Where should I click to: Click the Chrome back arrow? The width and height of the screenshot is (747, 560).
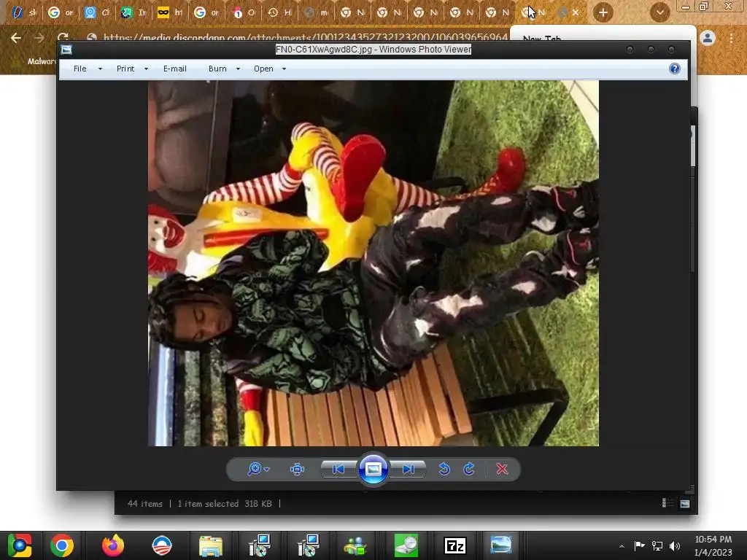(x=16, y=38)
